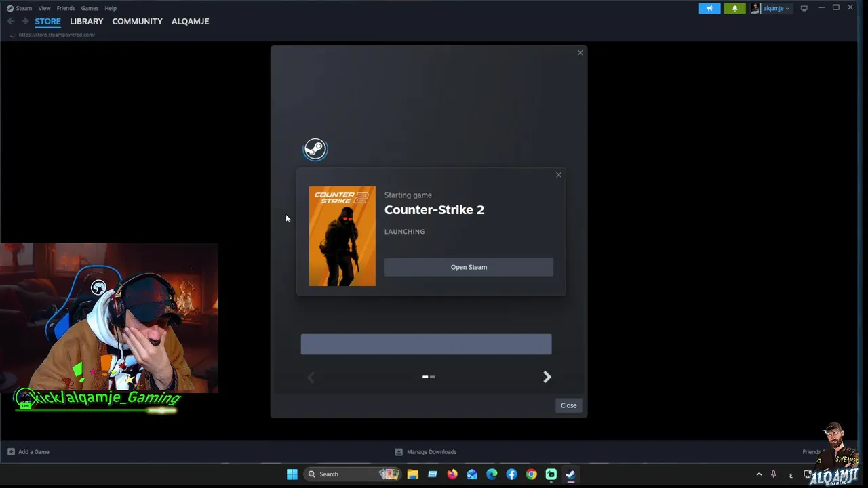The height and width of the screenshot is (488, 868).
Task: Click the Counter-Strike 2 cover art
Action: [342, 236]
